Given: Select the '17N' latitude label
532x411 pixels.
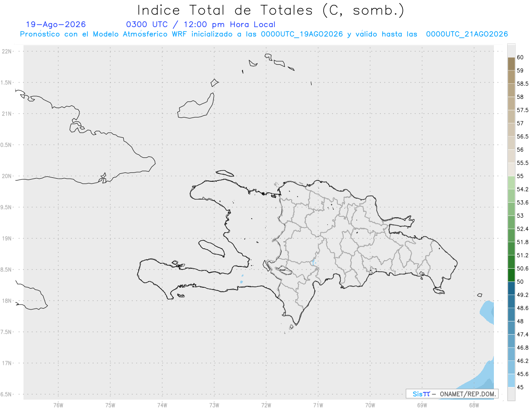Looking at the screenshot, I should point(7,363).
